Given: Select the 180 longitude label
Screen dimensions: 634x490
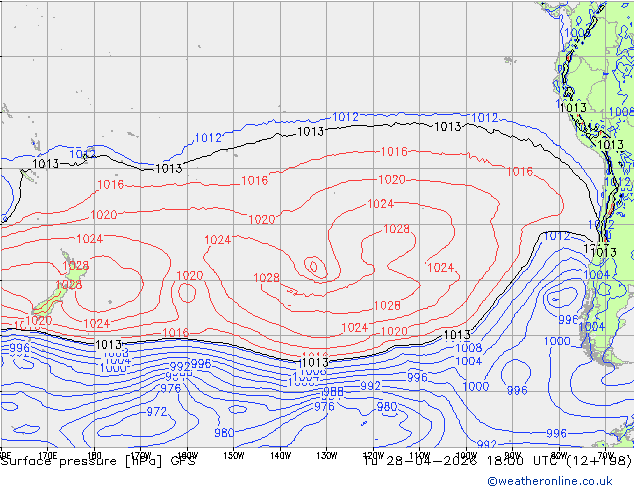Looking at the screenshot, I should 94,455.
